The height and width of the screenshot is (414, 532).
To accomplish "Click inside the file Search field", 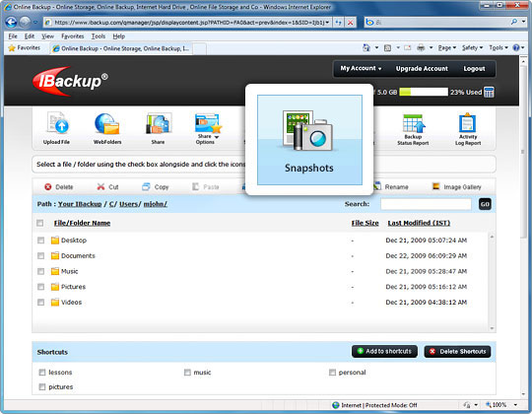I will (x=426, y=204).
